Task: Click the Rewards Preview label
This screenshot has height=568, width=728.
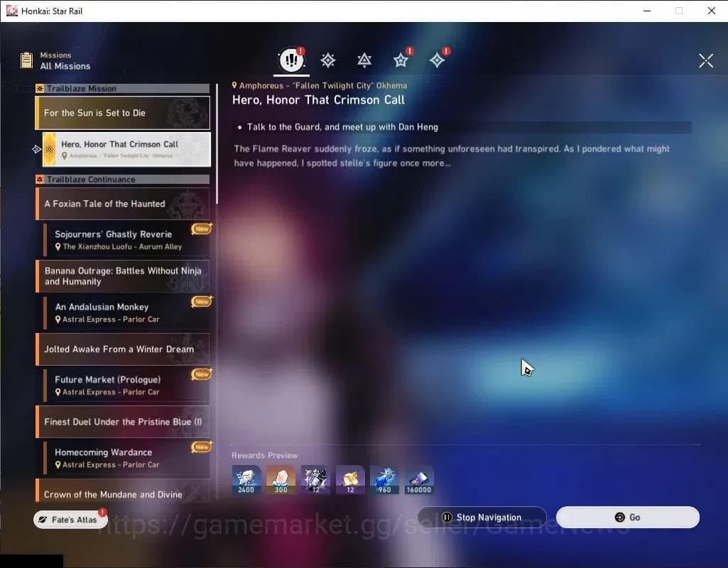Action: coord(265,455)
